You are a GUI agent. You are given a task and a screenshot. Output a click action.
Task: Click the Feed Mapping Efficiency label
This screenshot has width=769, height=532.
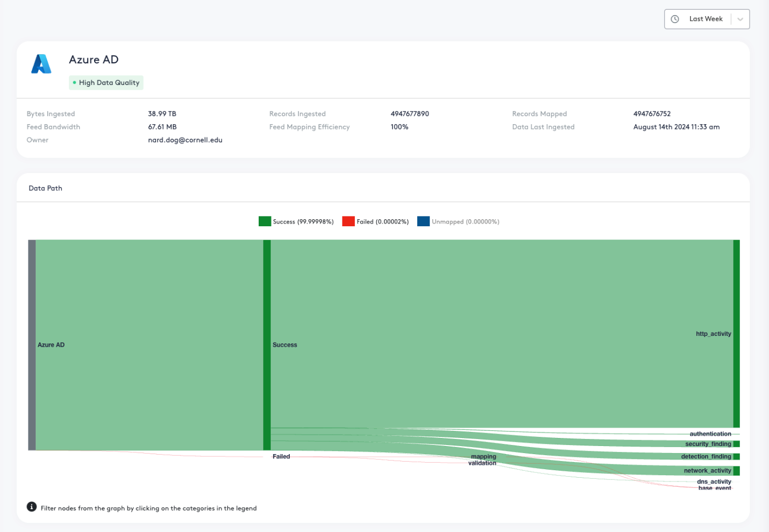[309, 127]
